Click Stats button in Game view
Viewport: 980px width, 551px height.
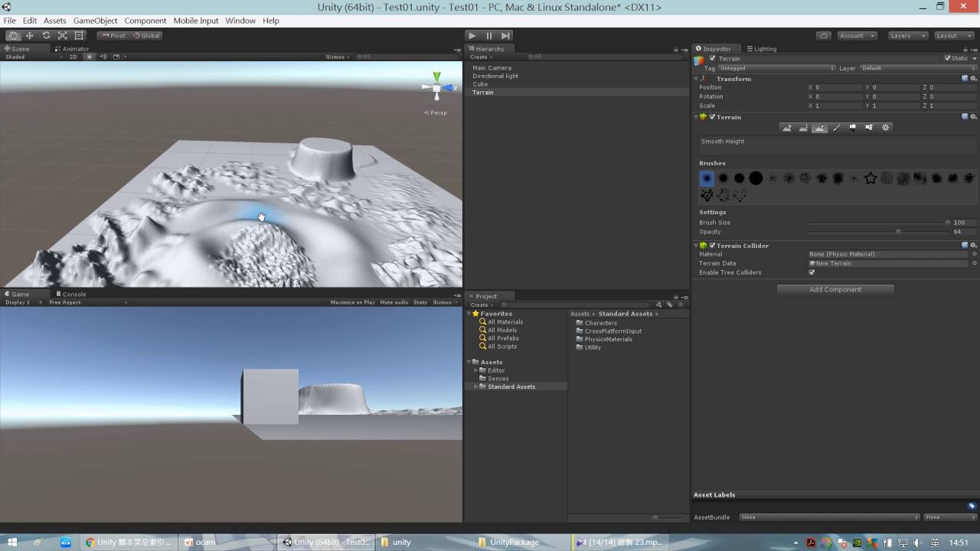point(420,302)
